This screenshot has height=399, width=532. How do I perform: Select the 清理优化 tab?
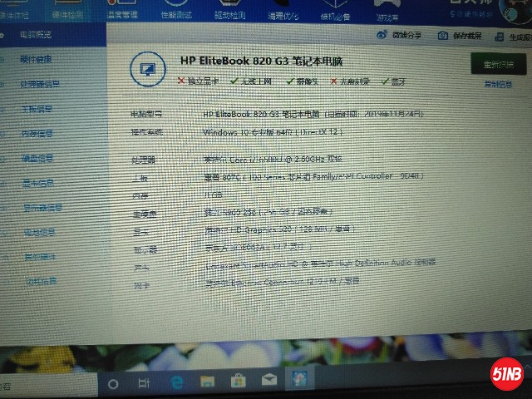coord(283,10)
